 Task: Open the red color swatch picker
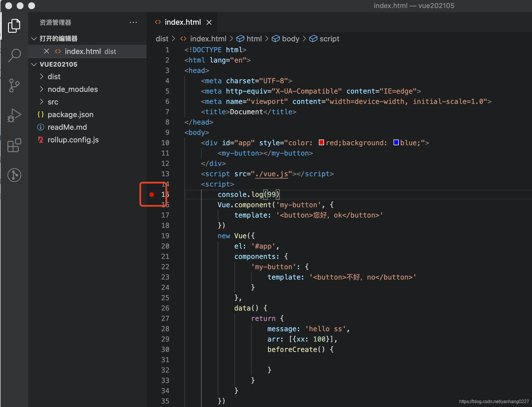click(x=321, y=142)
